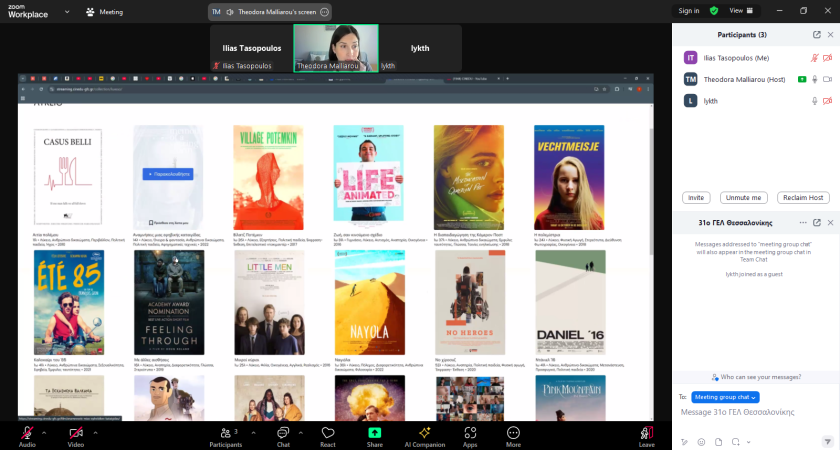
Task: Open the React heart button
Action: 328,437
